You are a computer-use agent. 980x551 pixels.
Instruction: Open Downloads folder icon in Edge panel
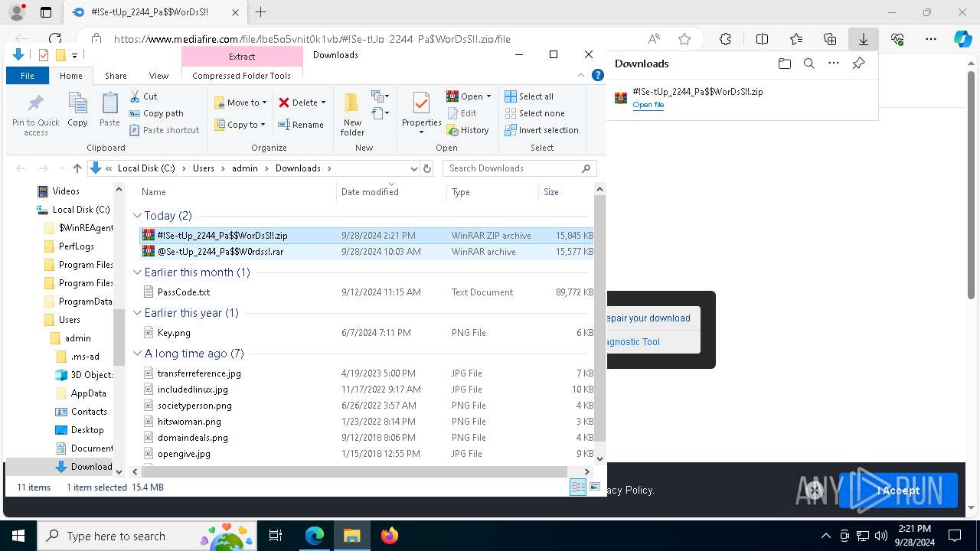coord(784,64)
